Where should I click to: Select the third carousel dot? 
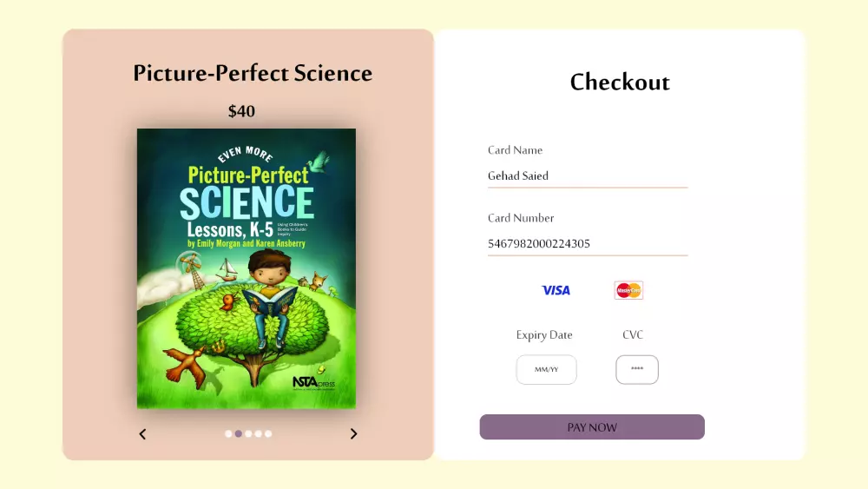(248, 433)
